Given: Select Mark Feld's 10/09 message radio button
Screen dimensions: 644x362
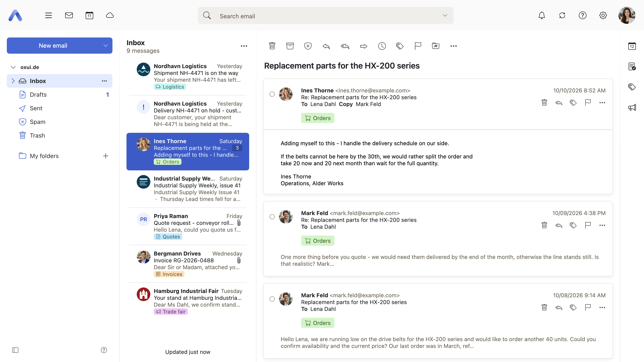Looking at the screenshot, I should click(272, 217).
